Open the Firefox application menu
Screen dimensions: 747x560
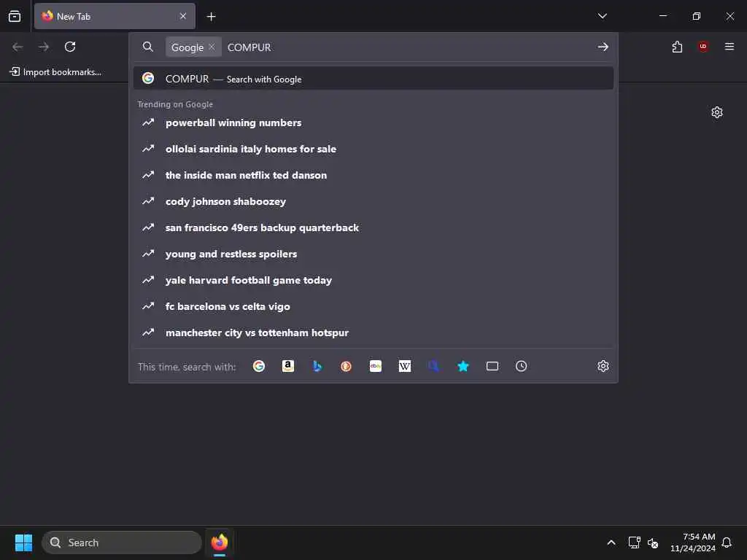(729, 47)
